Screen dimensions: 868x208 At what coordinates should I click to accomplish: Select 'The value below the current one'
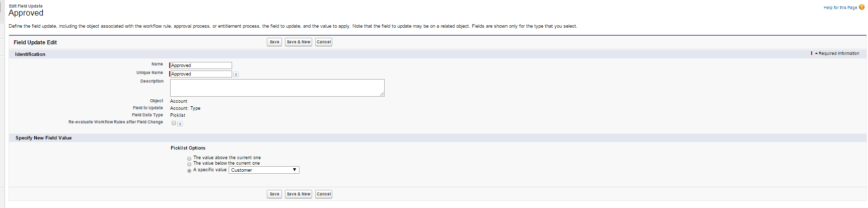(189, 164)
